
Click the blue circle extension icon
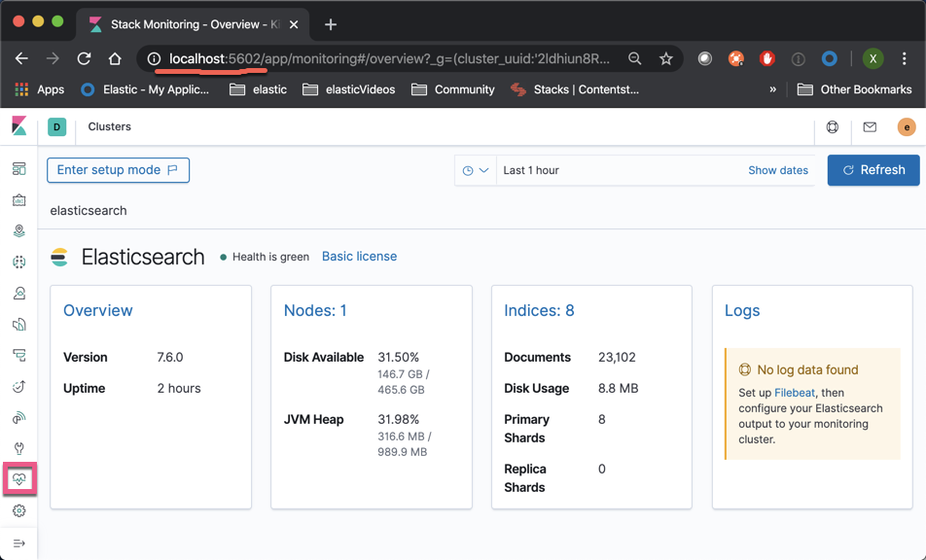[829, 58]
